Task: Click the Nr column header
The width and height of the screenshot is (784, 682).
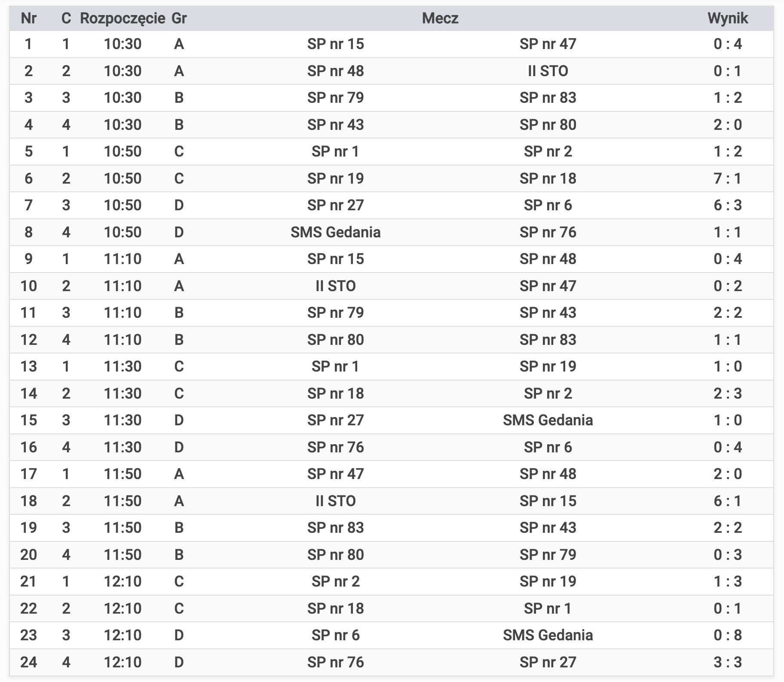Action: pyautogui.click(x=28, y=18)
